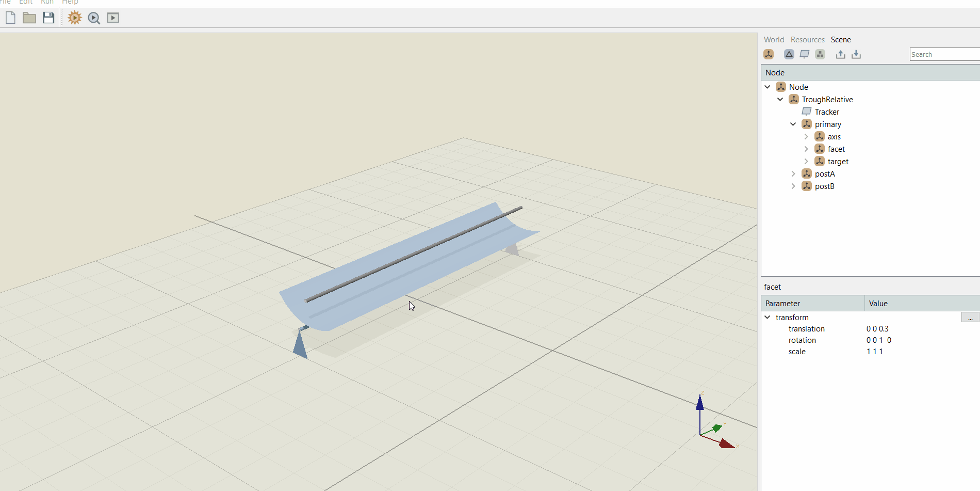Collapse the transform parameter group
The height and width of the screenshot is (491, 980).
coord(767,317)
